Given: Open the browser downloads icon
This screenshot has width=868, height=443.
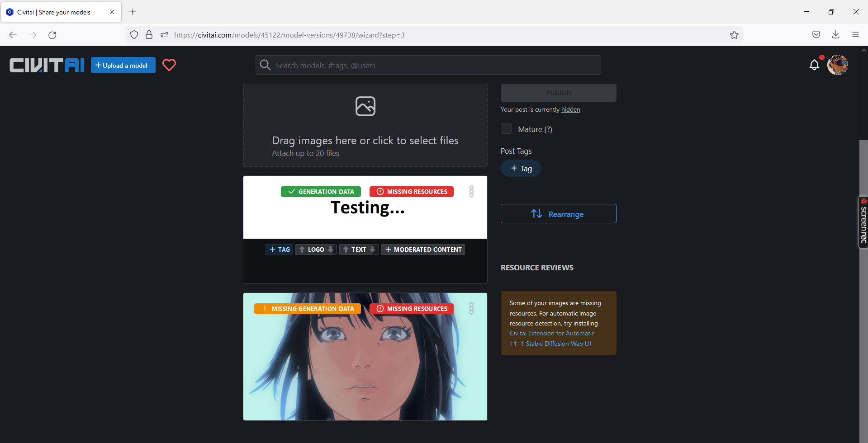Looking at the screenshot, I should coord(835,34).
